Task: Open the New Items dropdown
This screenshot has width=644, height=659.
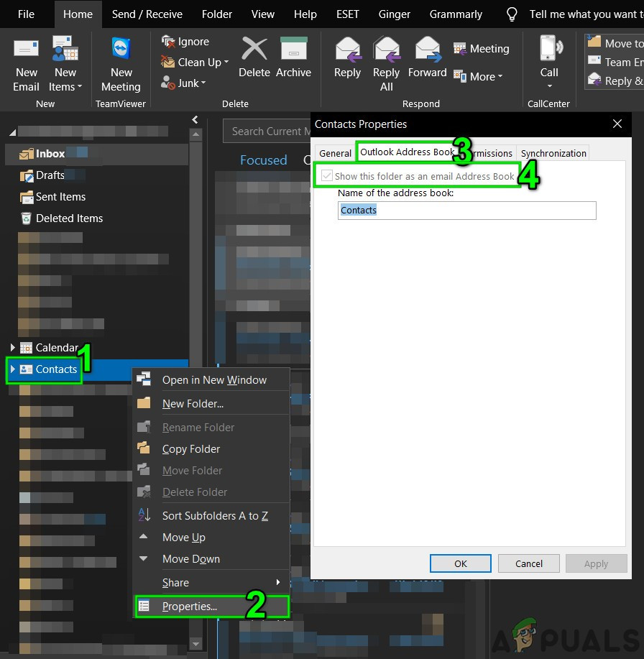Action: coord(65,65)
